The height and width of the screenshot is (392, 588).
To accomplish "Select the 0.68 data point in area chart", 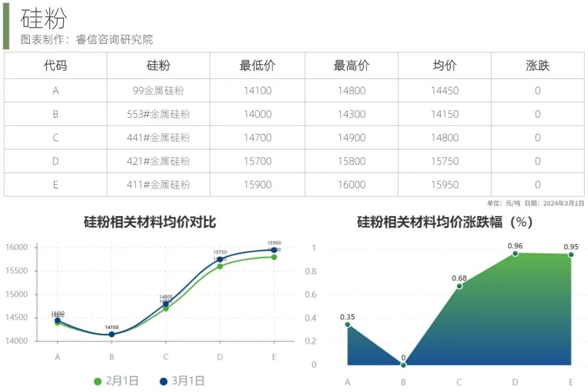I will click(x=459, y=286).
